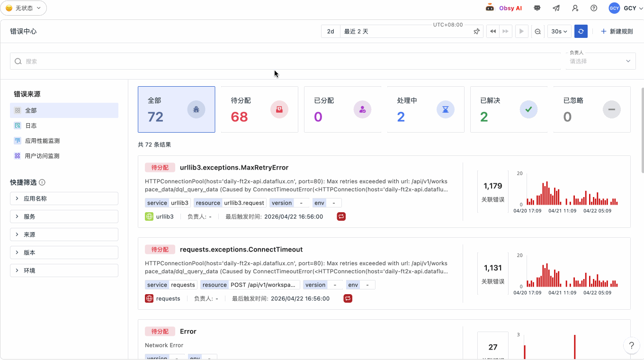The image size is (644, 360).
Task: Click the rewind time range button
Action: pyautogui.click(x=493, y=31)
